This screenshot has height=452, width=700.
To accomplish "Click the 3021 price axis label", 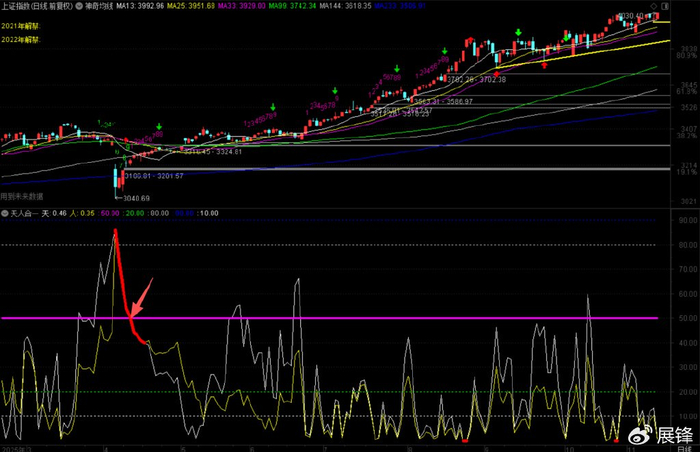I will tap(689, 201).
